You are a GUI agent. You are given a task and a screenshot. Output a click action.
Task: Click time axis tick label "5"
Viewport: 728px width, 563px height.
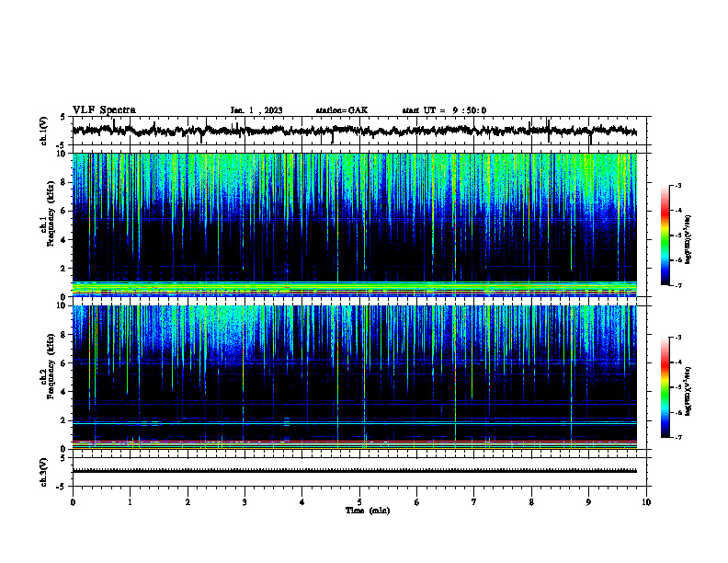tap(359, 502)
